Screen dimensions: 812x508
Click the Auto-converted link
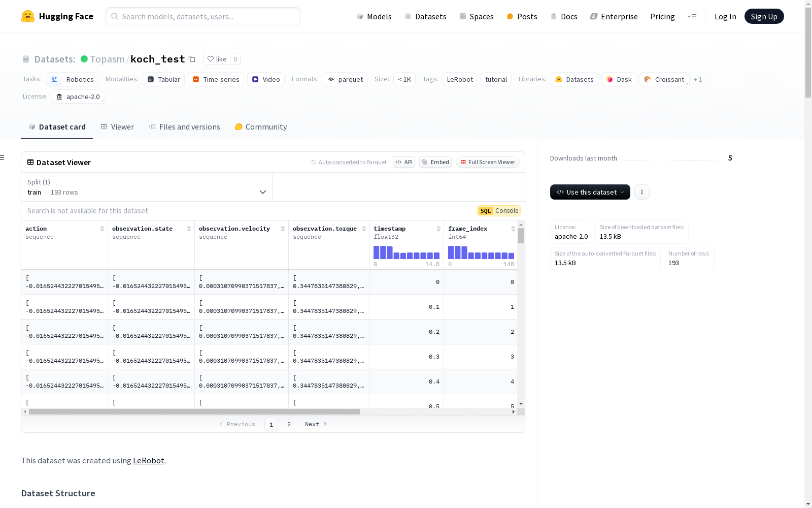[339, 162]
